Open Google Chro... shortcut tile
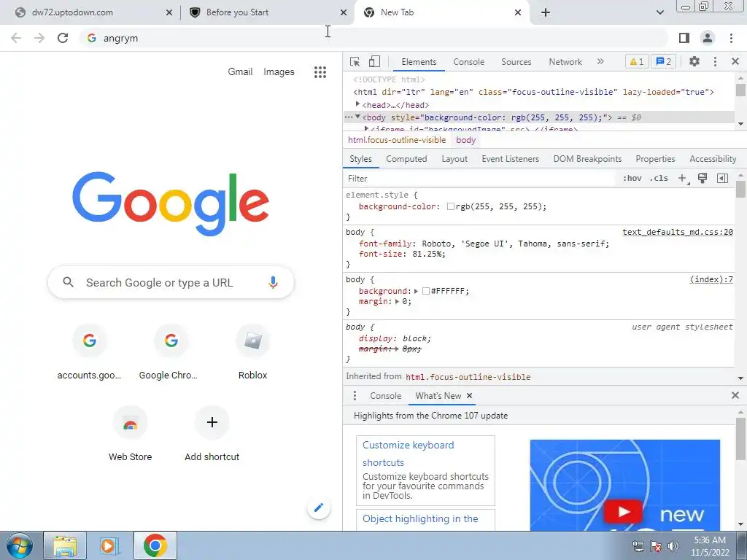This screenshot has height=560, width=747. pyautogui.click(x=171, y=352)
